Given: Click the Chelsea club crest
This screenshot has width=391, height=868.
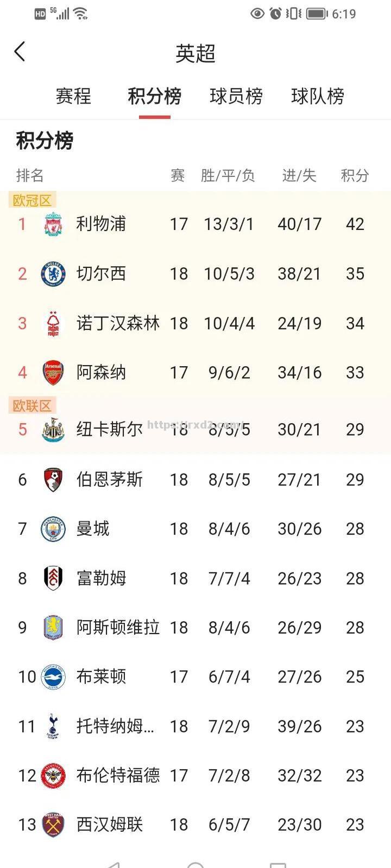Looking at the screenshot, I should [x=53, y=274].
